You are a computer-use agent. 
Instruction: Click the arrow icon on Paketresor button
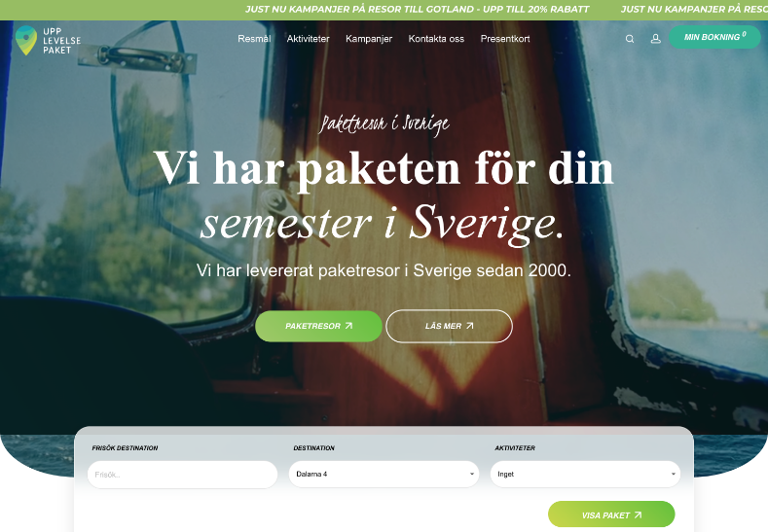coord(348,326)
